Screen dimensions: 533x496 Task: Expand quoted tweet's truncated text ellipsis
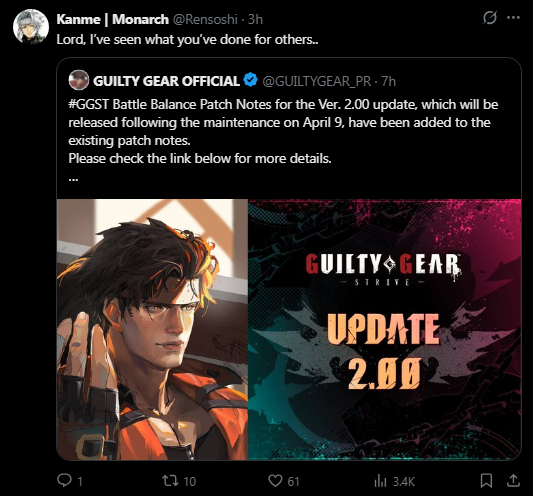[73, 178]
